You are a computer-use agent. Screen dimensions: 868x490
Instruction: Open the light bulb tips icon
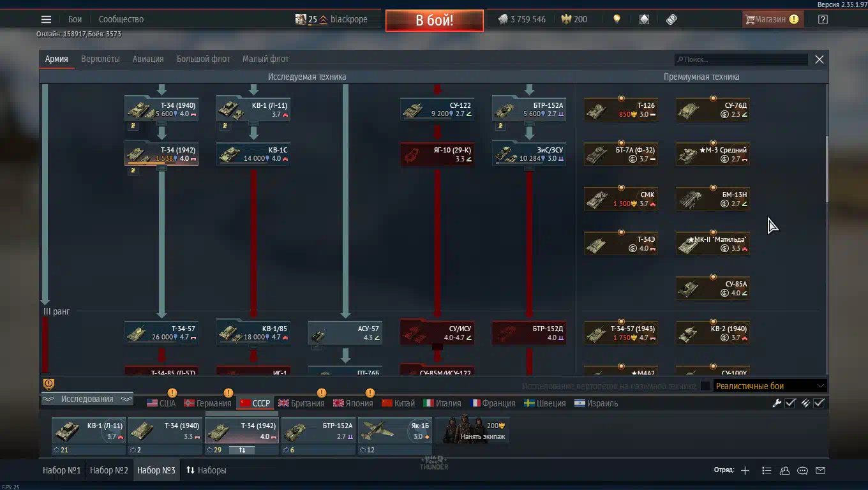(617, 19)
